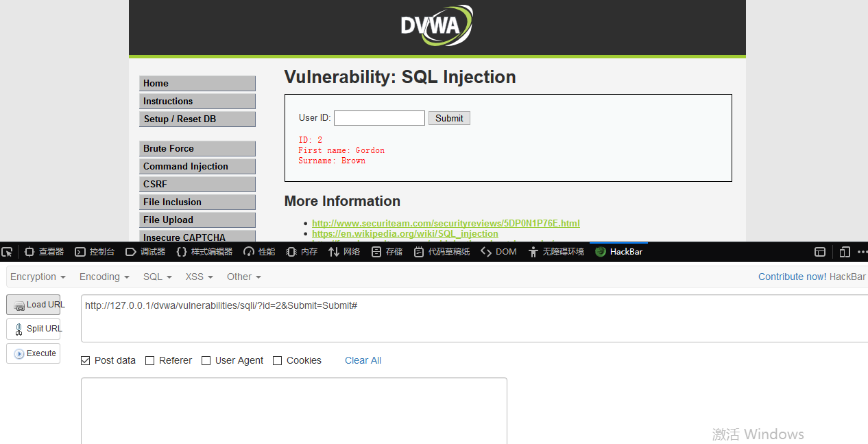Click the Contribute now! link
This screenshot has height=444, width=868.
(792, 277)
